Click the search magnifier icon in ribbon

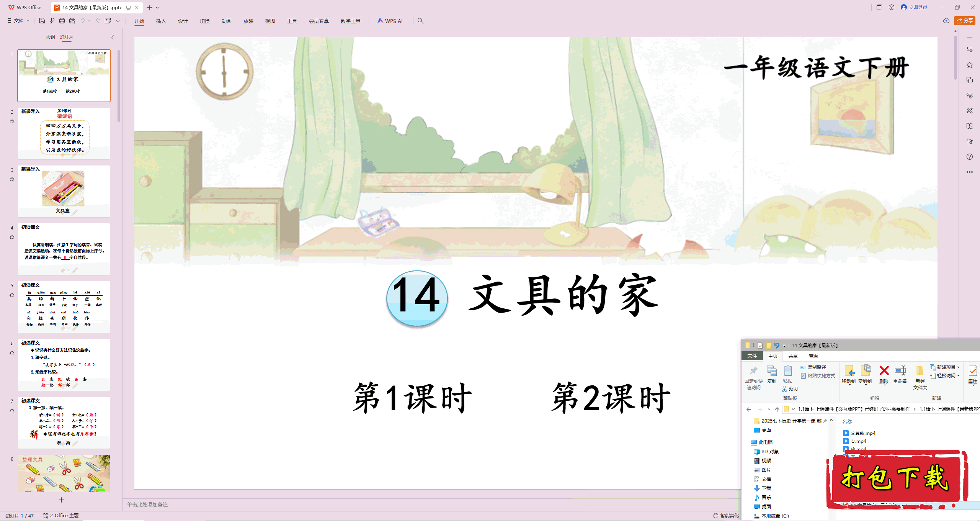(420, 21)
